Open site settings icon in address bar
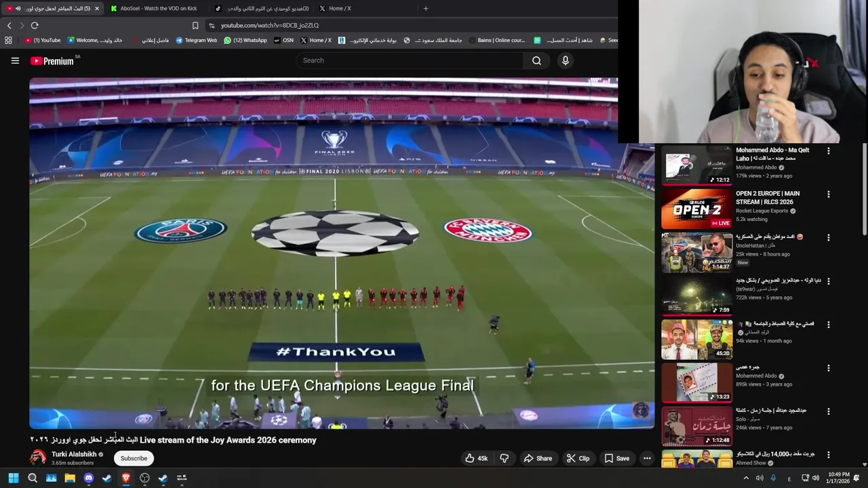 tap(212, 25)
